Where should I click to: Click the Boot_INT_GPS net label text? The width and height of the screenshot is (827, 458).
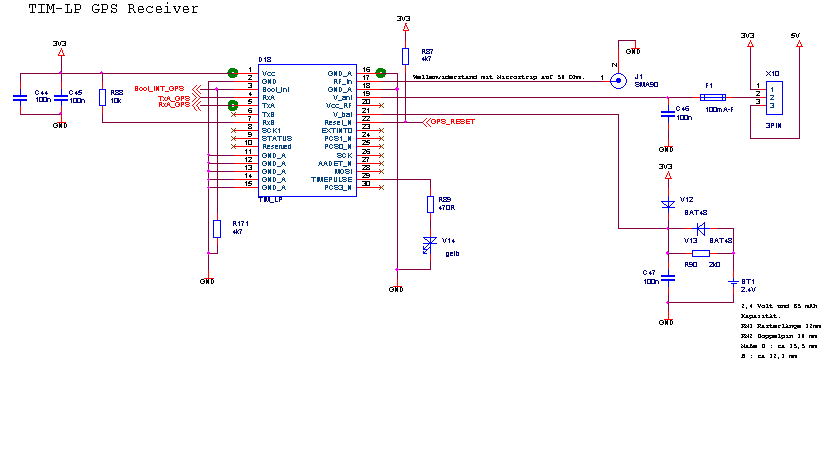159,89
